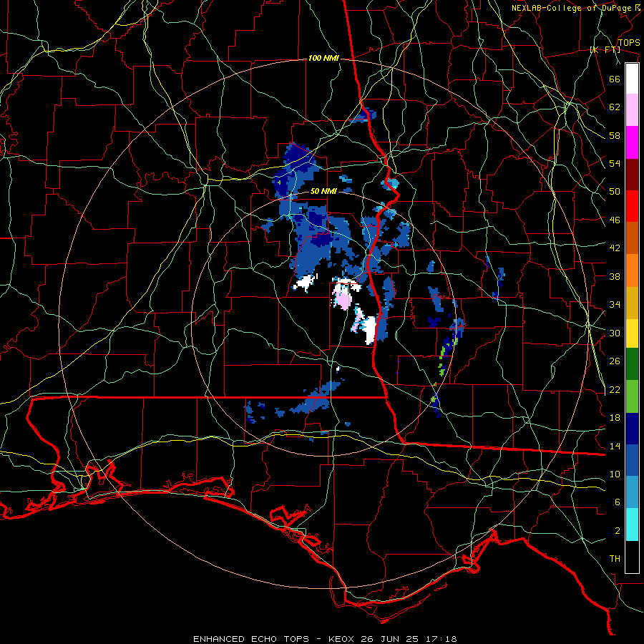Click the '100 NMI' range ring label
This screenshot has height=644, width=644.
click(x=323, y=59)
